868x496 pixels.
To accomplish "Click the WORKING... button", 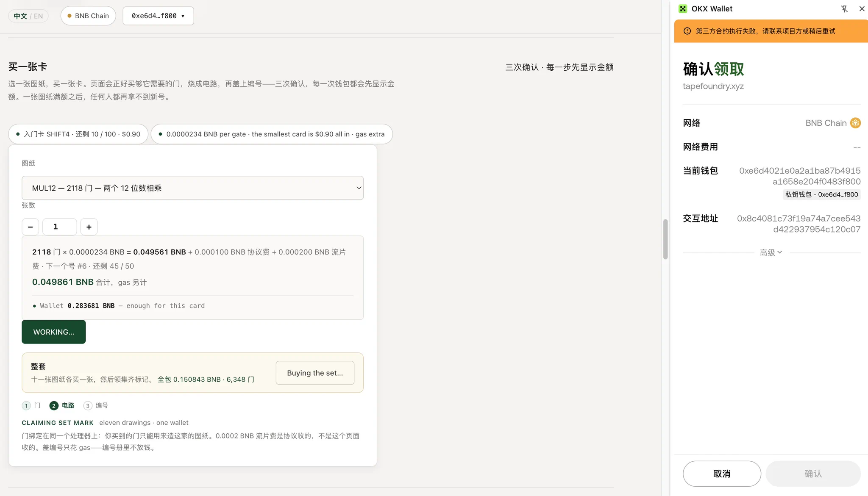I will click(53, 332).
